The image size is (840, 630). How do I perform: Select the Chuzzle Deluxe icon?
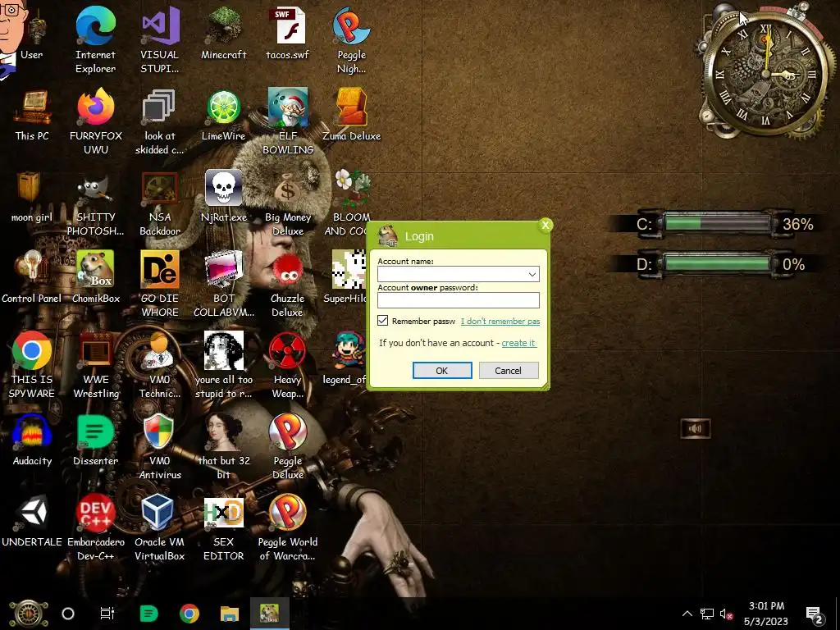pos(288,283)
